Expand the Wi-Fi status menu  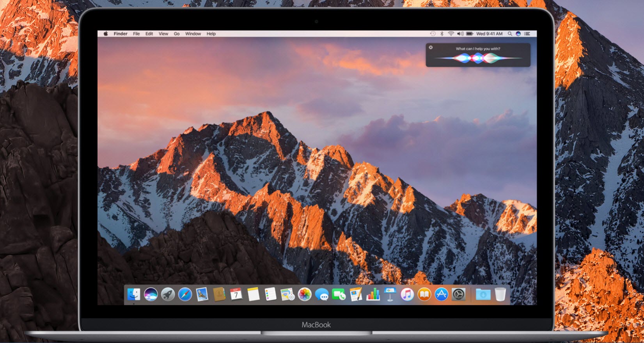pyautogui.click(x=451, y=34)
